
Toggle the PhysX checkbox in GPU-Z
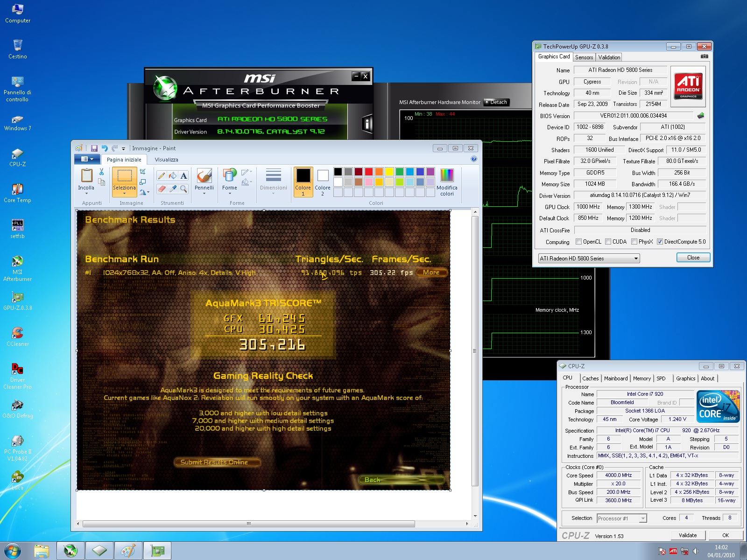click(x=634, y=242)
